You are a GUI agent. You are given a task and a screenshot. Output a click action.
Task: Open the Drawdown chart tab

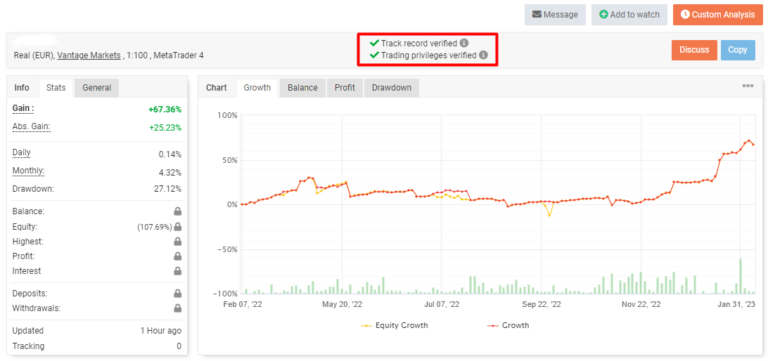(391, 88)
